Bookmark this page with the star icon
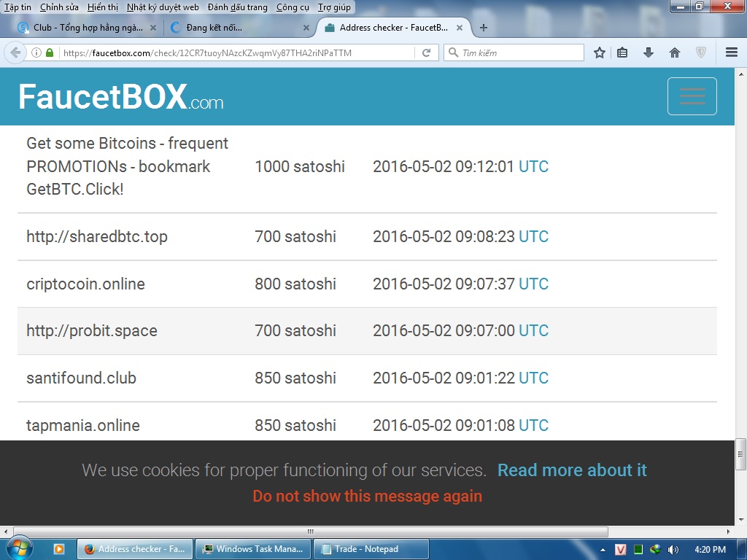The height and width of the screenshot is (560, 747). coord(600,52)
